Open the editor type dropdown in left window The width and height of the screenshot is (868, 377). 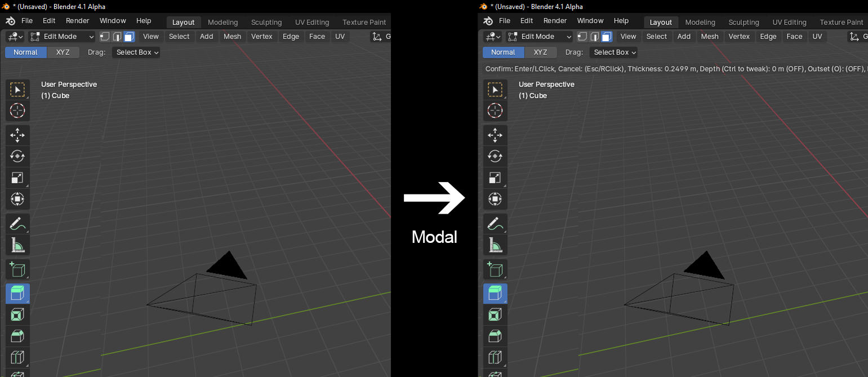(x=15, y=37)
